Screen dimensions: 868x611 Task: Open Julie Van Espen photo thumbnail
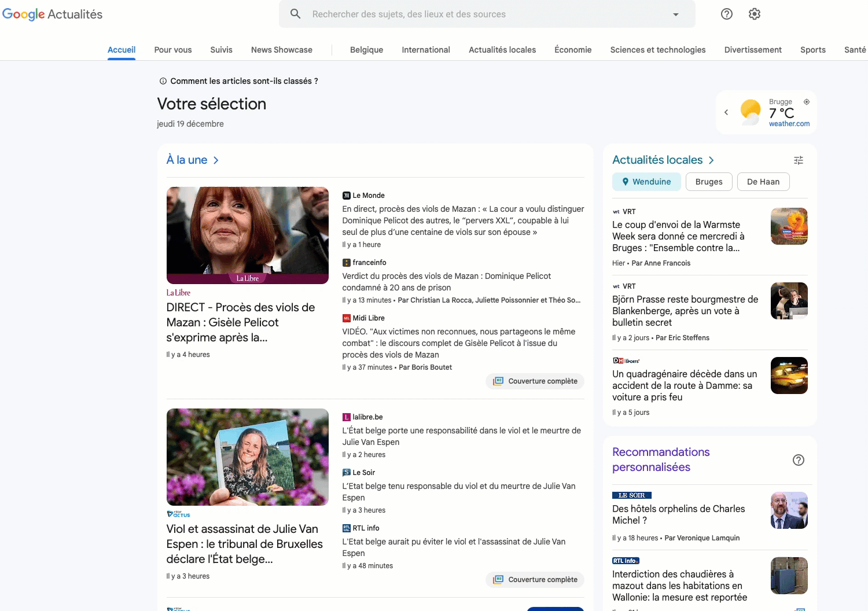(248, 457)
